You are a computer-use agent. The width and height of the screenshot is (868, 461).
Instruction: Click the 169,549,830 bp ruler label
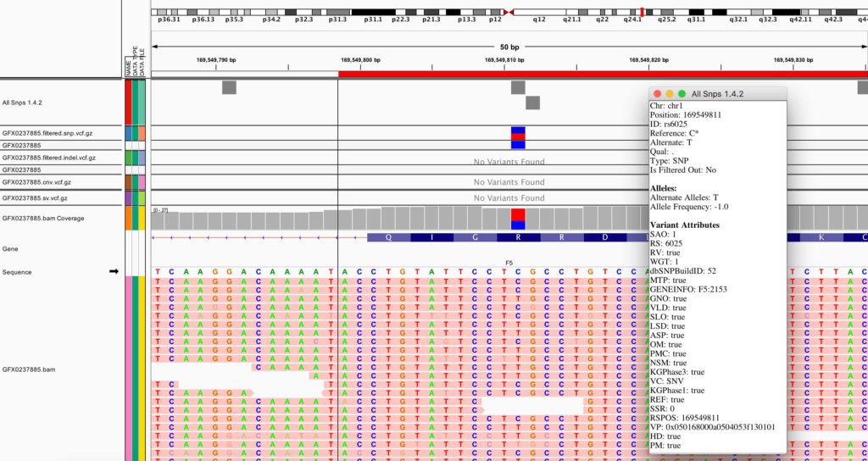click(793, 60)
